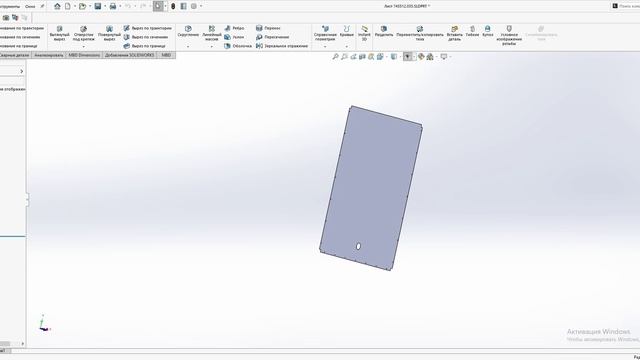Click Условное изображение резьбы tool

click(x=509, y=35)
